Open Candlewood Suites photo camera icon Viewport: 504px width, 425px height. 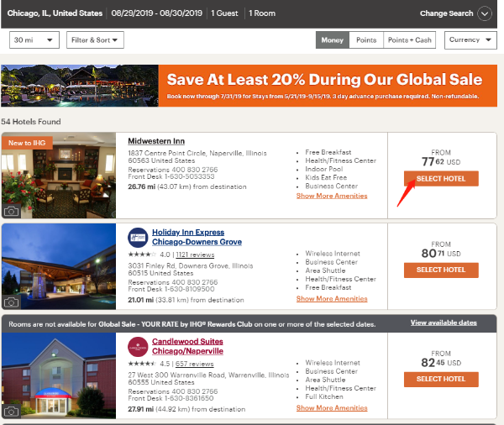tap(11, 412)
